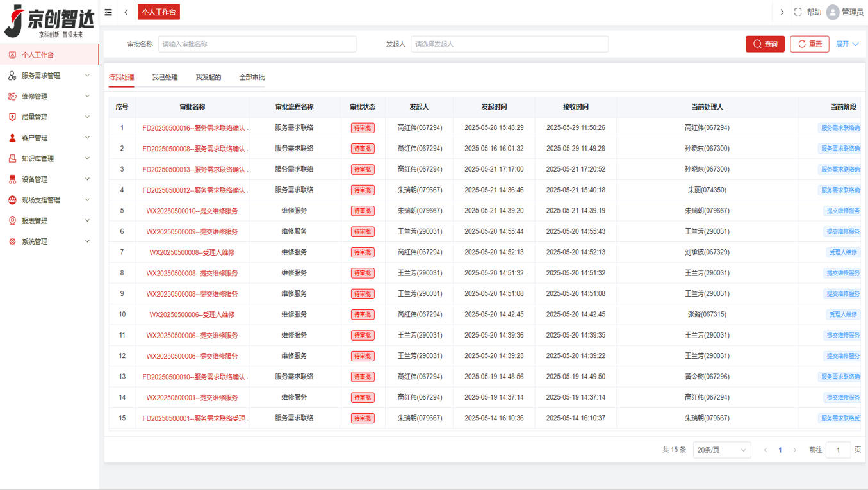This screenshot has width=868, height=490.
Task: Open FD20250500001 服务需求联络受理 link
Action: (195, 418)
